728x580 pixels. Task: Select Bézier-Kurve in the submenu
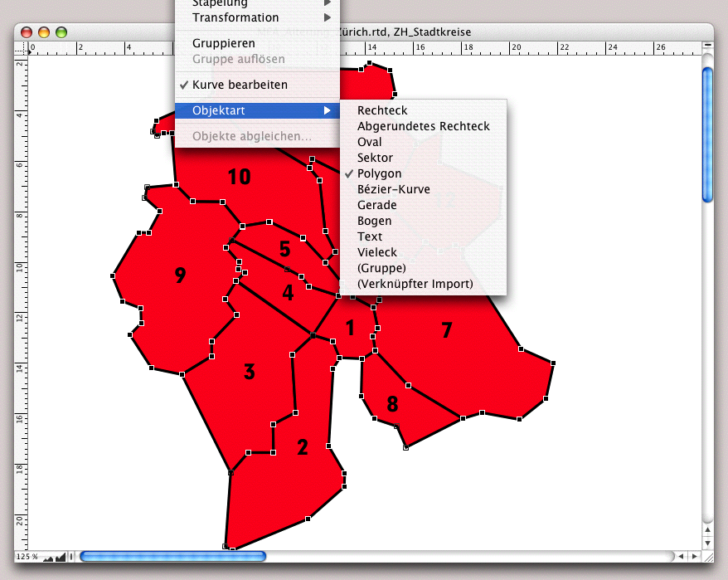tap(393, 189)
